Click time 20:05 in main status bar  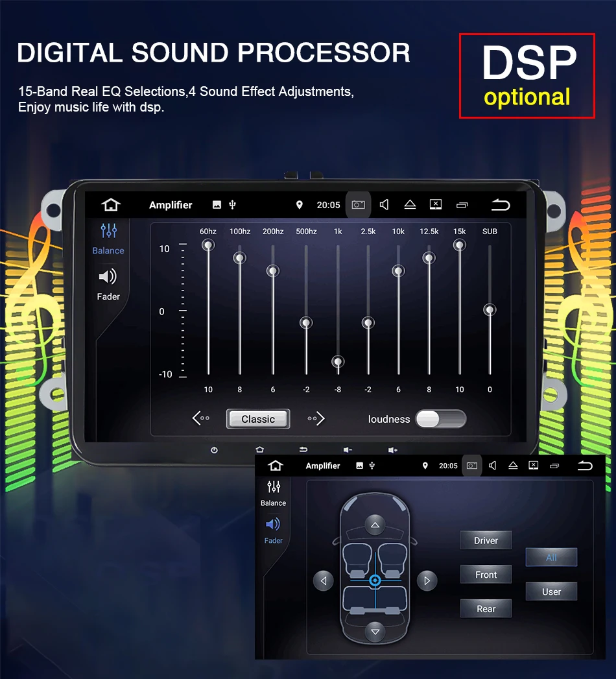pos(329,205)
